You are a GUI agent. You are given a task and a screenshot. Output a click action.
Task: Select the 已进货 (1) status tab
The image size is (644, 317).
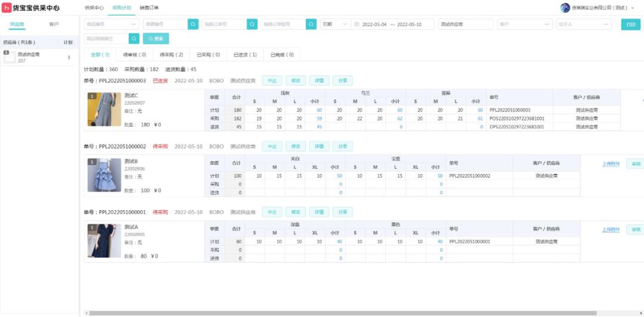tap(245, 55)
